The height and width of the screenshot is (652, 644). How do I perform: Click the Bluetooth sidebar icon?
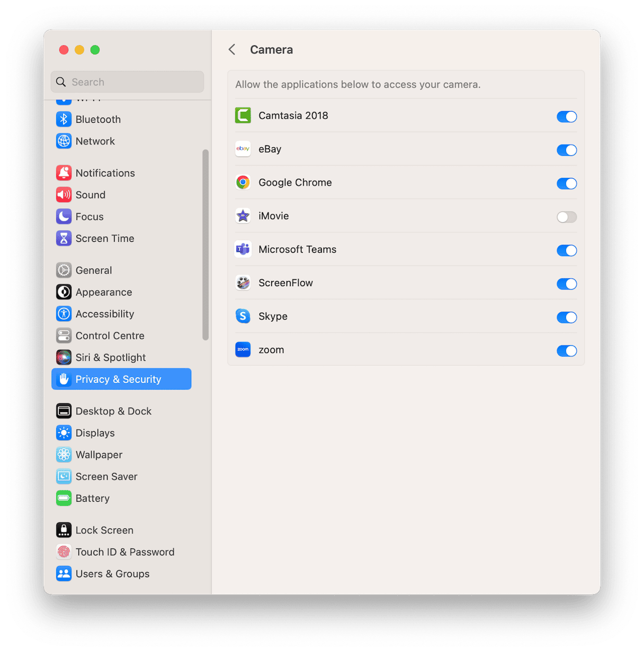64,119
